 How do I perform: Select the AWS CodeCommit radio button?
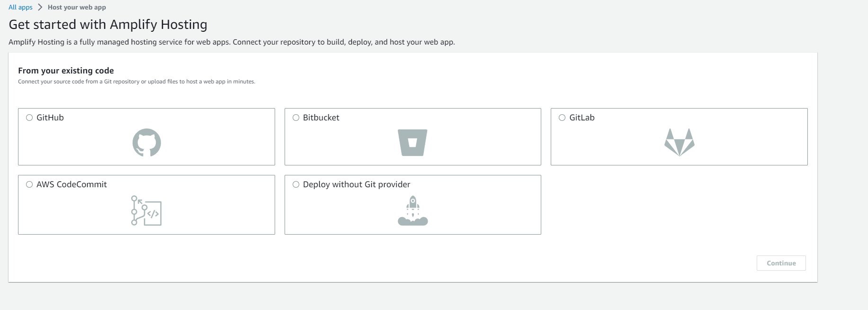(29, 184)
